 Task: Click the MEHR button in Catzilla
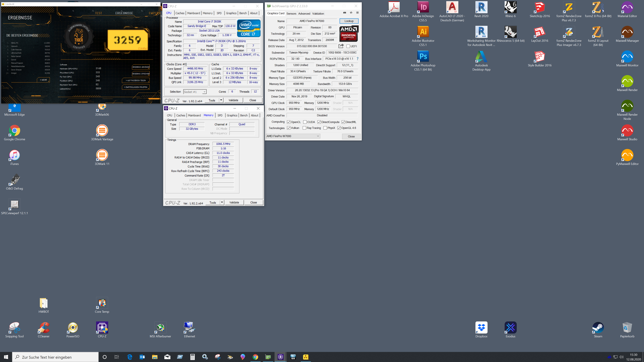point(43,80)
